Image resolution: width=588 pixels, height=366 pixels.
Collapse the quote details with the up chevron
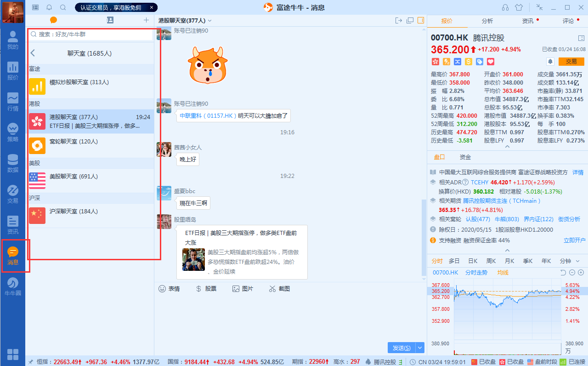tap(507, 147)
